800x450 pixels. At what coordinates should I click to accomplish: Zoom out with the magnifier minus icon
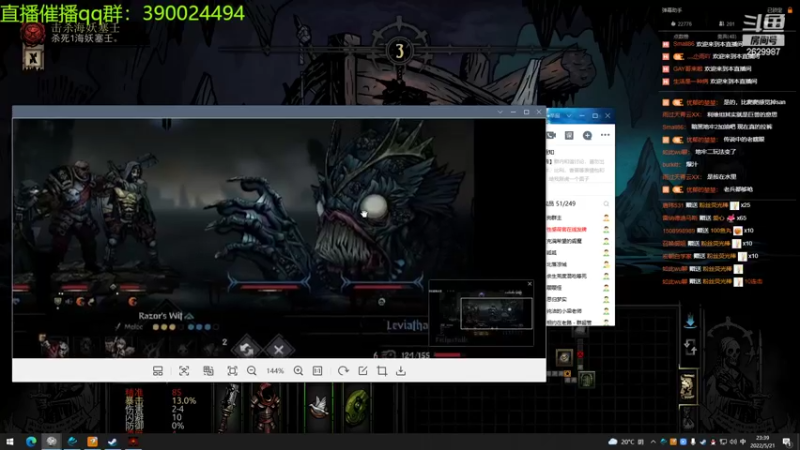click(252, 371)
